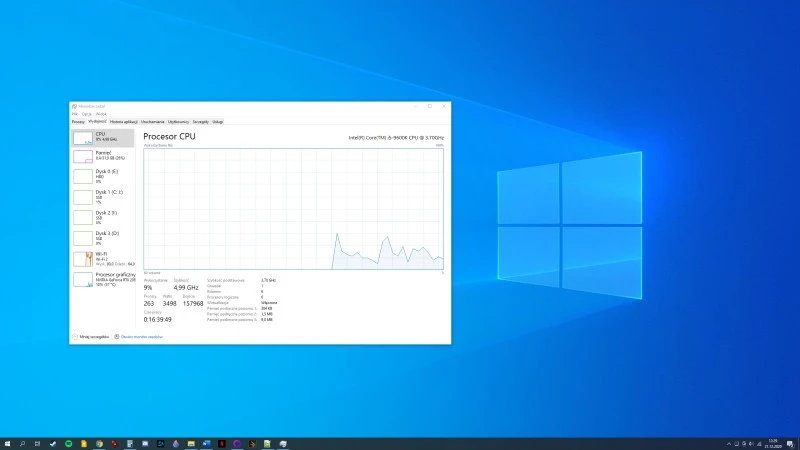Open the mail-like taskbar icon
The height and width of the screenshot is (450, 800).
coord(145,444)
